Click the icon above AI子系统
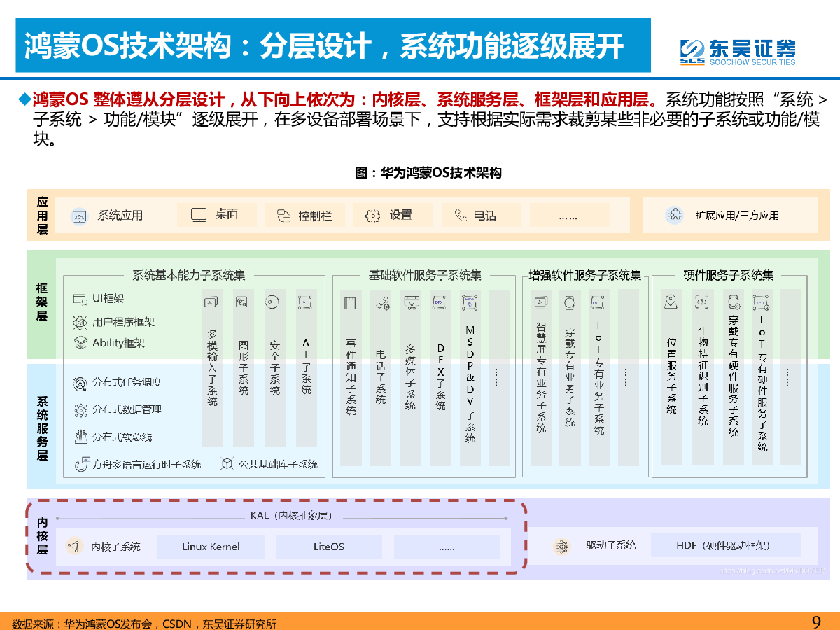Screen dimensions: 840x630 (304, 302)
